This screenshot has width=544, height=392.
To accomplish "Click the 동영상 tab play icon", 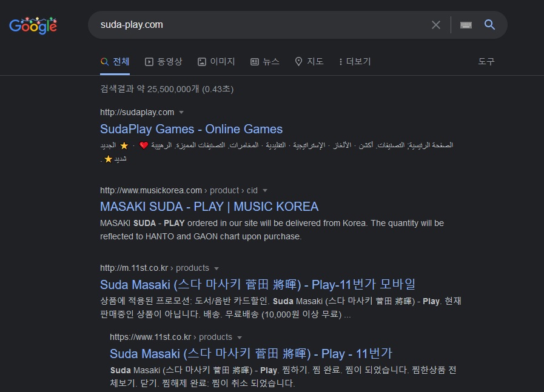I will tap(149, 62).
